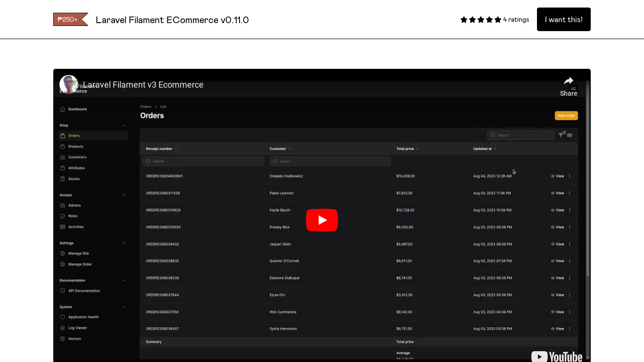Open more actions for Pablo Leannon row

click(570, 193)
